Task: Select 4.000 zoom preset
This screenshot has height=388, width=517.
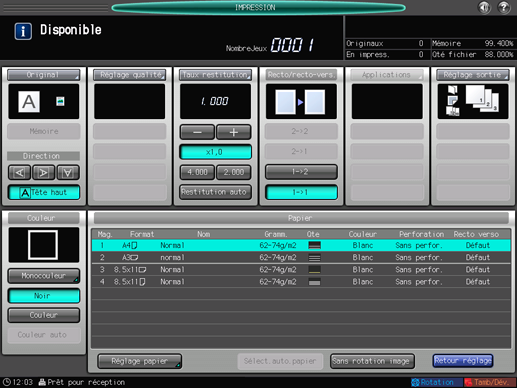Action: (197, 172)
